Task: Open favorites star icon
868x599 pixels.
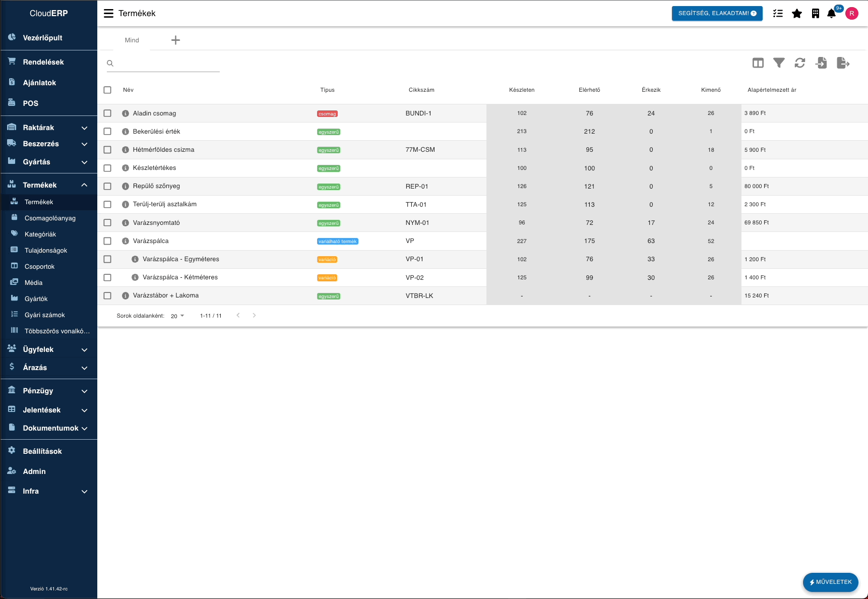Action: pyautogui.click(x=797, y=14)
